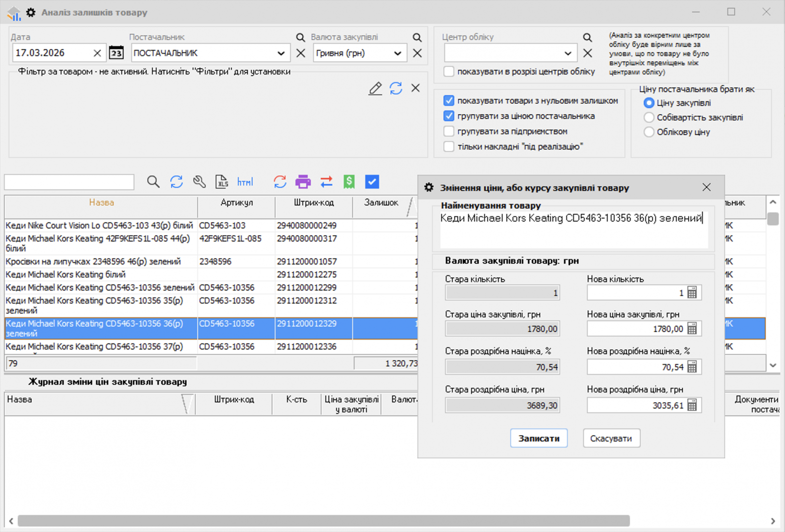Open the calendar icon next to date
Viewport: 785px width, 532px height.
pyautogui.click(x=116, y=52)
